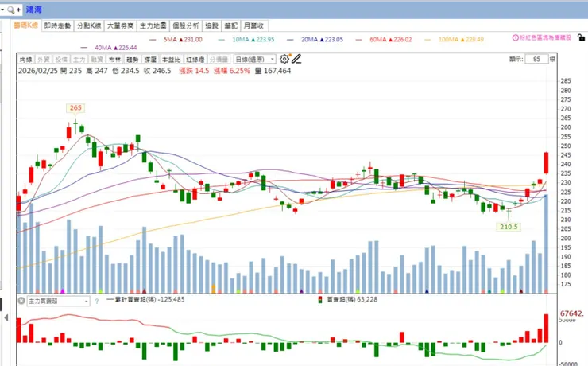Click the 買賣超(張) 63,228 legend

coord(347,299)
